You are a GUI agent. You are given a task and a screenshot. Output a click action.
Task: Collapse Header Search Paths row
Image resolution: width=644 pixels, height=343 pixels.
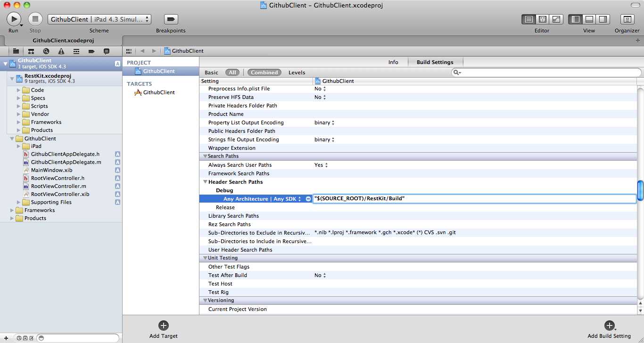point(205,182)
